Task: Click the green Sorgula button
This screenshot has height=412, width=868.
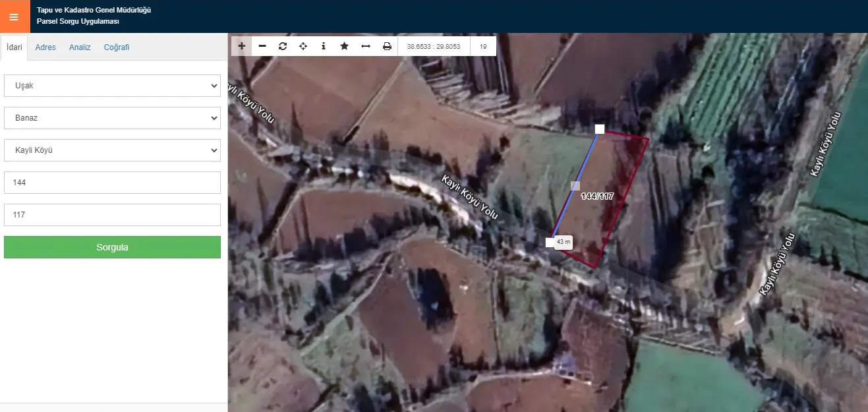Action: [x=112, y=247]
